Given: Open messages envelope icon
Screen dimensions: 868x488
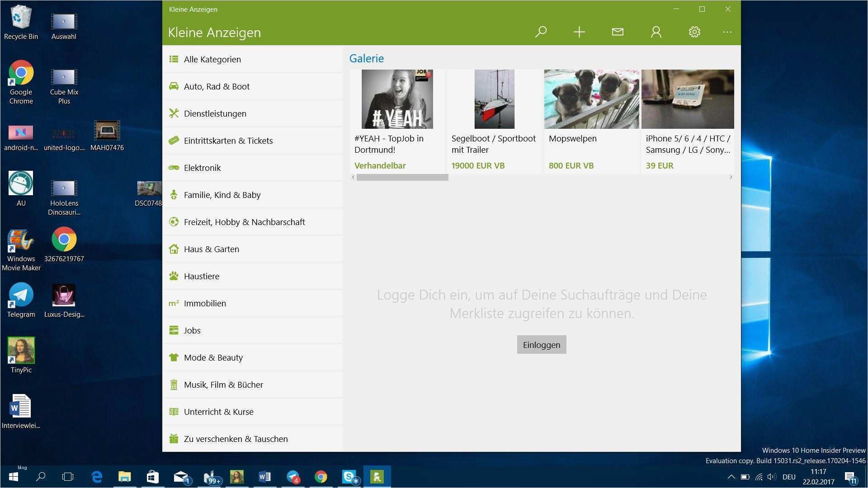Looking at the screenshot, I should pos(618,32).
